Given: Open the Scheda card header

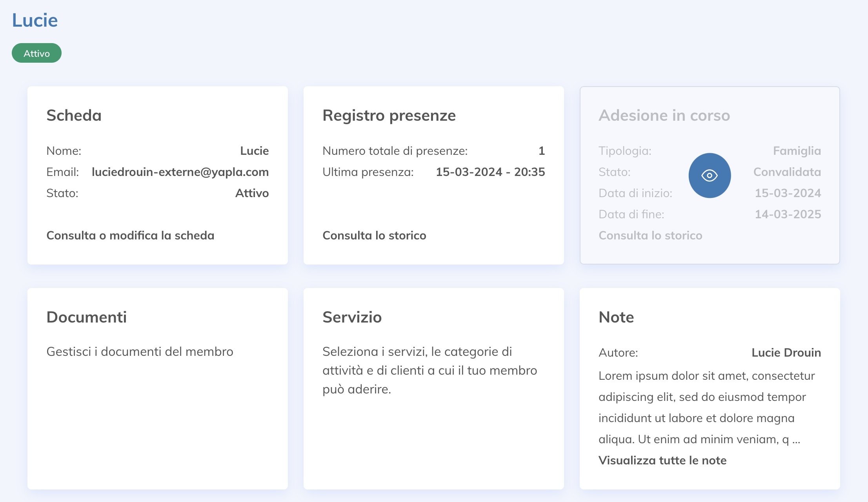Looking at the screenshot, I should pos(74,116).
